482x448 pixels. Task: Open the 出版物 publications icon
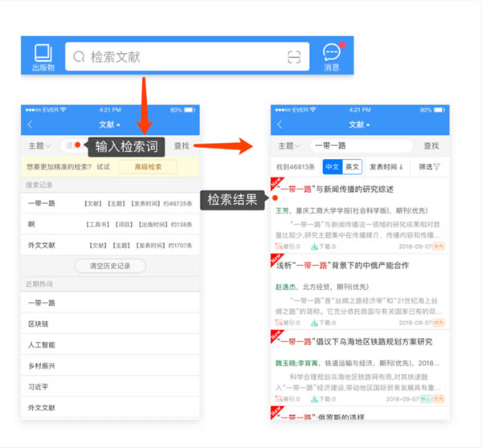[43, 58]
